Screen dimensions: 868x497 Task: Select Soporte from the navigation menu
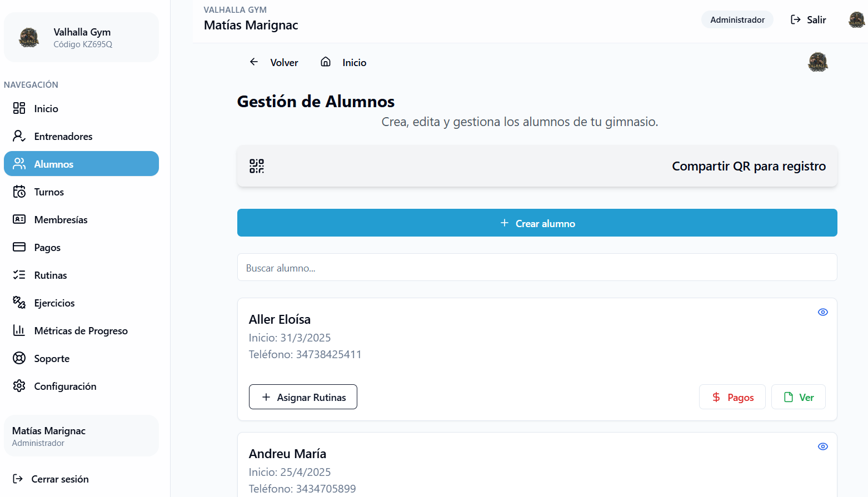click(52, 358)
